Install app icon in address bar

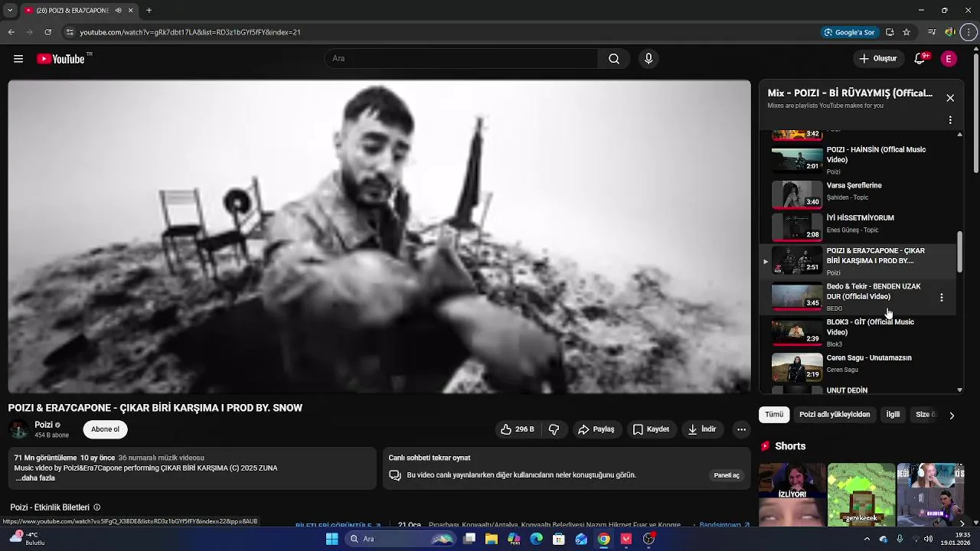tap(890, 32)
